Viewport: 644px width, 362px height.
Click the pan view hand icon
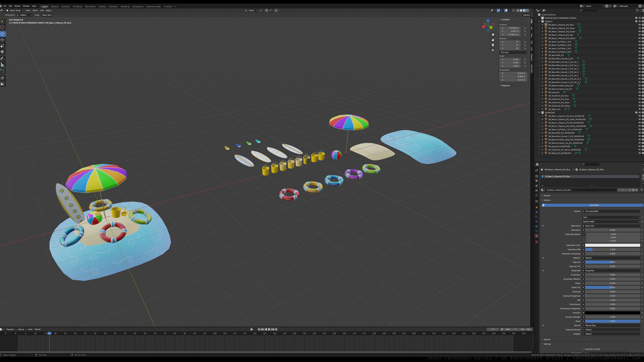pyautogui.click(x=493, y=40)
